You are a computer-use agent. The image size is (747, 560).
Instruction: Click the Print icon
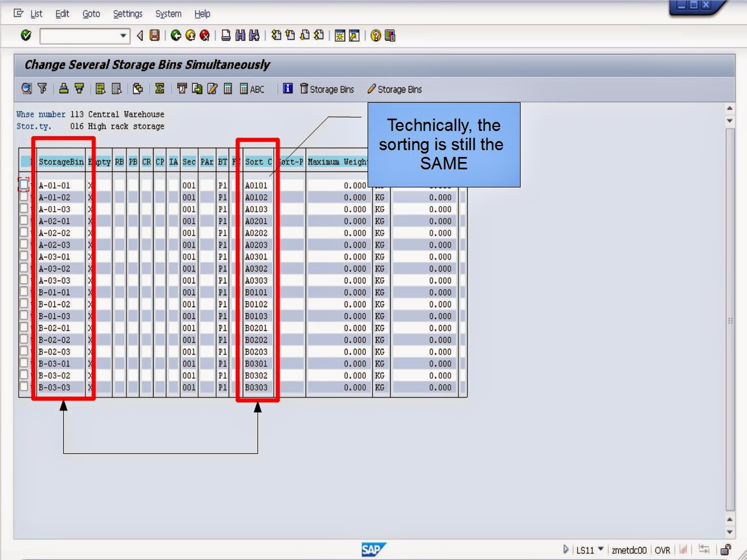point(226,35)
